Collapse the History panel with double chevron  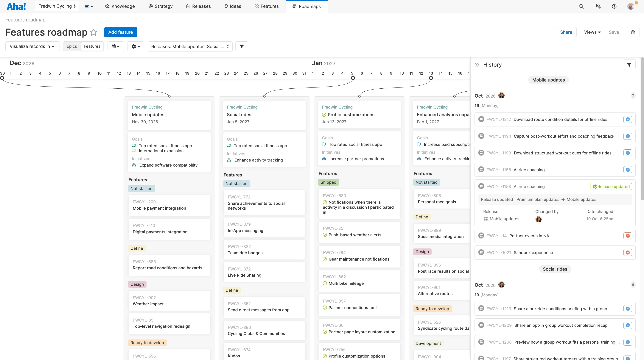pyautogui.click(x=477, y=65)
